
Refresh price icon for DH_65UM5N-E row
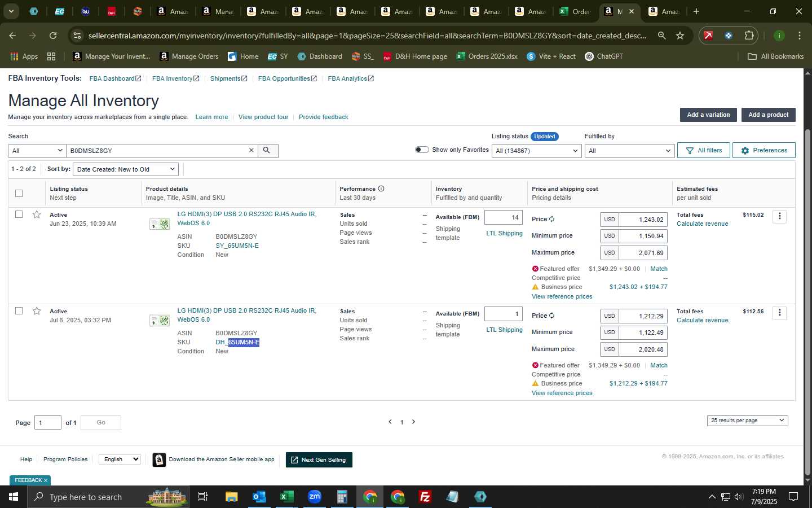click(x=551, y=316)
